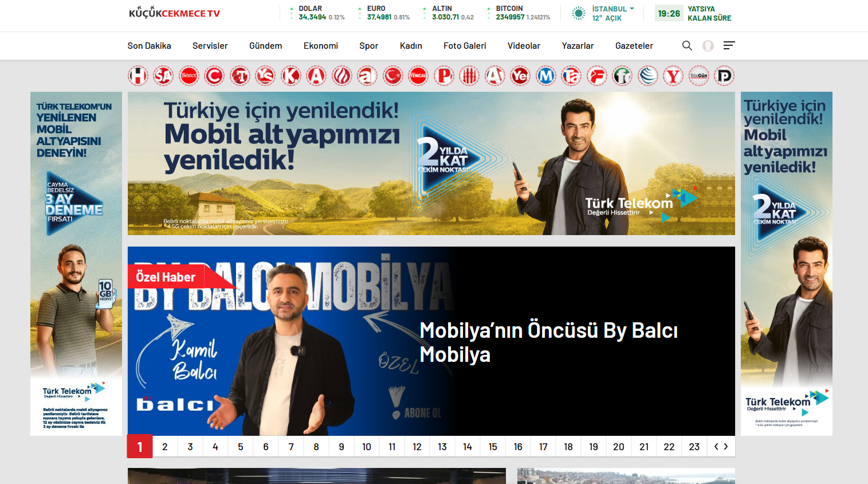Click the BITCOIN price ticker
Image resolution: width=868 pixels, height=484 pixels.
pyautogui.click(x=519, y=13)
